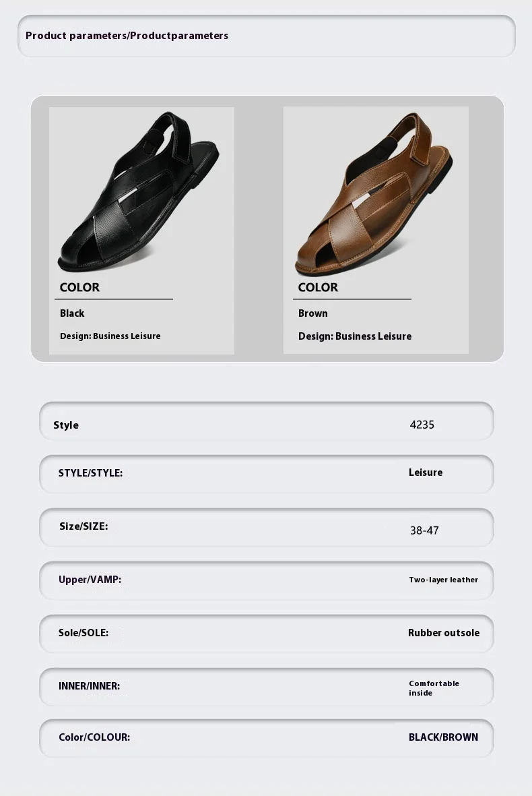The image size is (532, 796).
Task: Click Design: Business Leisure under Black
Action: point(110,336)
